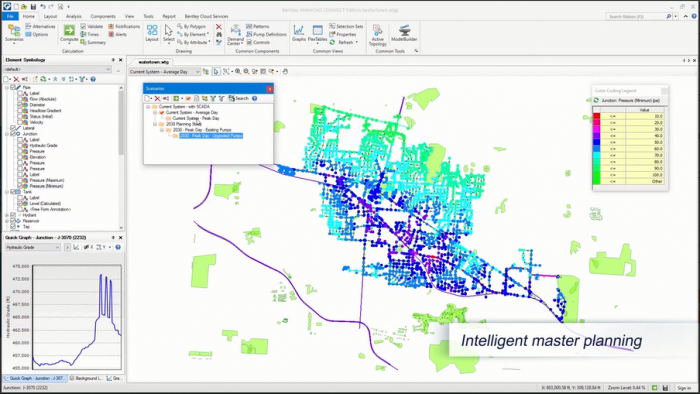This screenshot has height=394, width=700.
Task: Open the Current System - Average Day dropdown
Action: coord(165,71)
